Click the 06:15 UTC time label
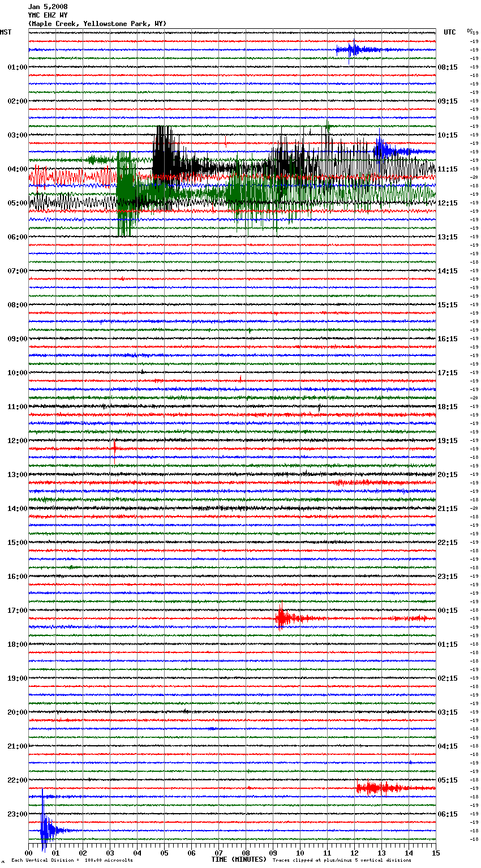Screen dimensions: 481x868 click(448, 814)
